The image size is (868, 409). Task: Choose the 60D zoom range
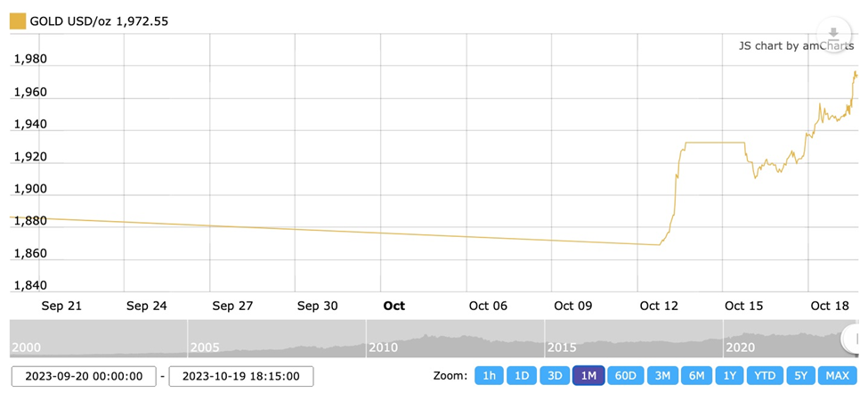[626, 376]
